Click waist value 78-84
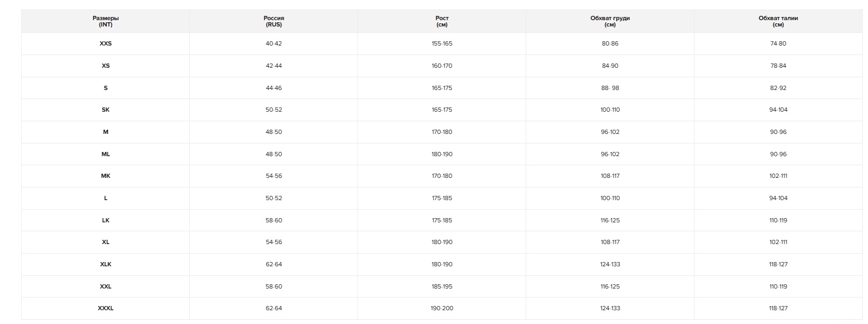 (778, 66)
